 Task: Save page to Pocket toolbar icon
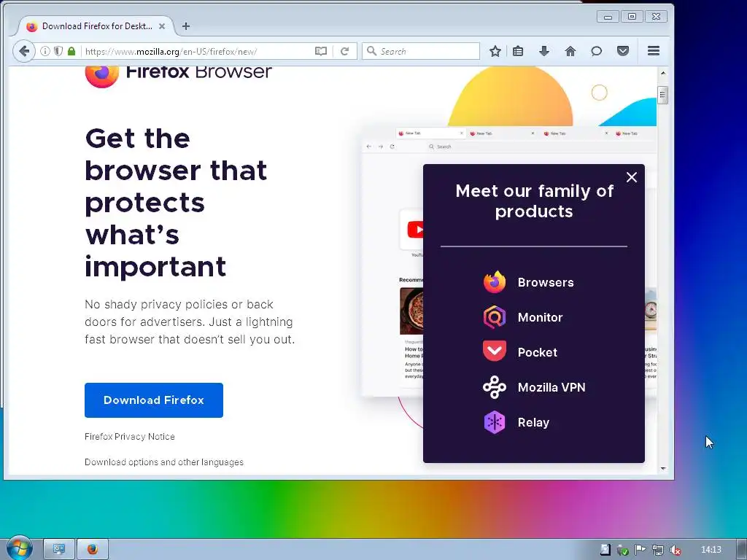[623, 51]
